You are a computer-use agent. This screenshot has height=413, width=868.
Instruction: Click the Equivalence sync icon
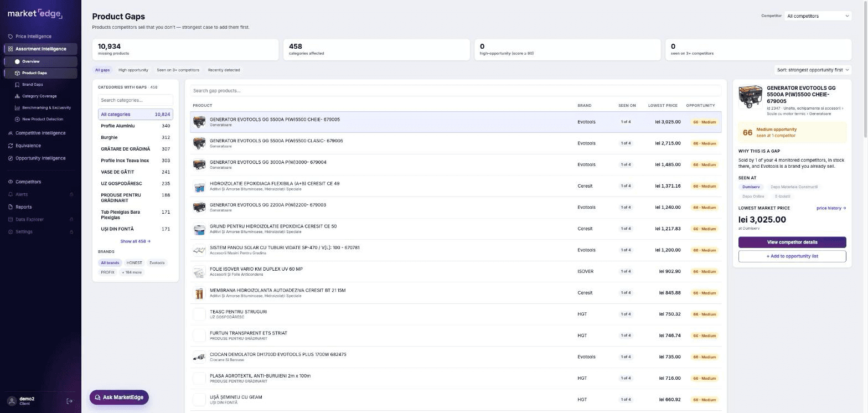click(x=11, y=146)
